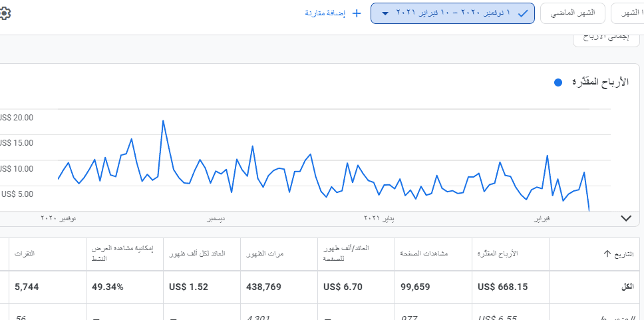This screenshot has width=644, height=320.
Task: Select the الشهر الماضي date chip
Action: (x=572, y=13)
